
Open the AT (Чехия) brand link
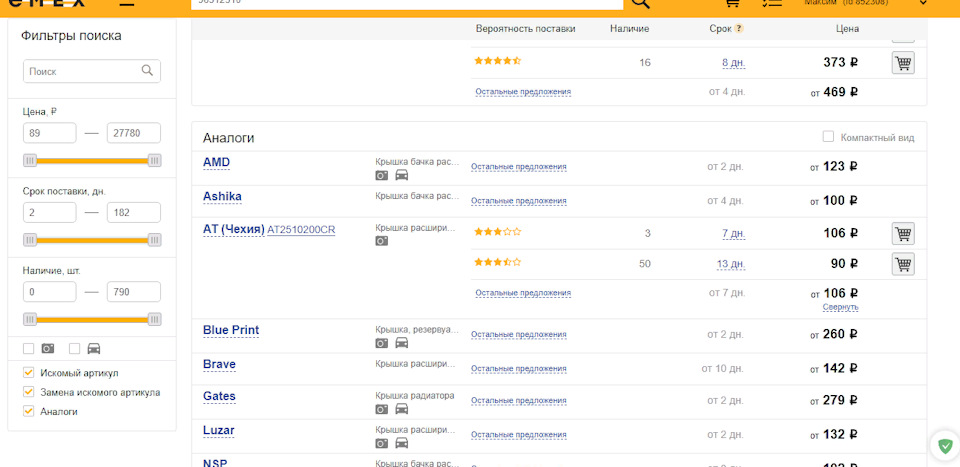[x=234, y=230]
